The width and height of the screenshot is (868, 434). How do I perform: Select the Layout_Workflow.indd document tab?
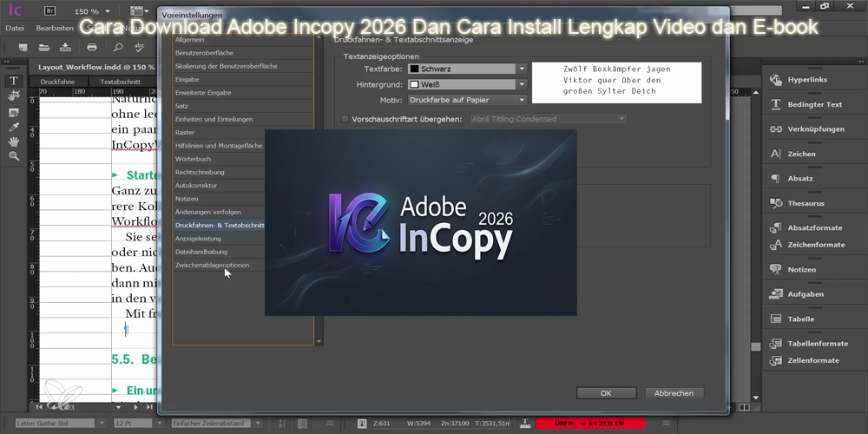click(96, 67)
